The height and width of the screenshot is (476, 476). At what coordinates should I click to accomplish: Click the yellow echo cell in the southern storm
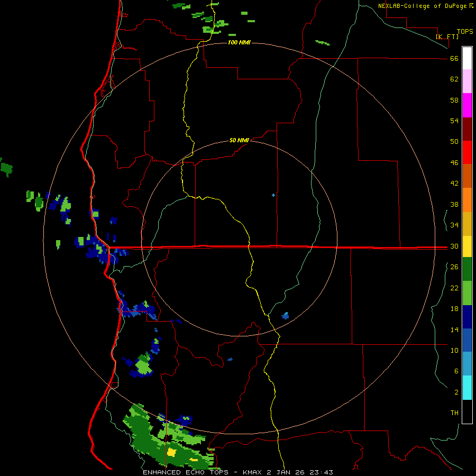pos(172,452)
